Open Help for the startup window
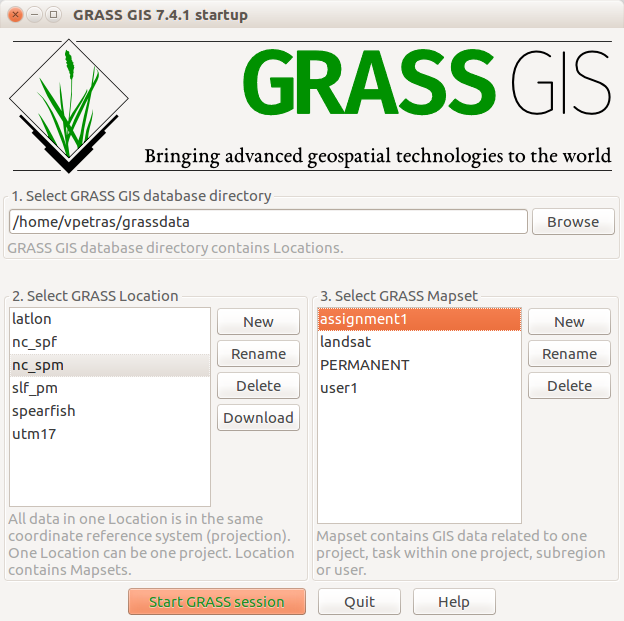This screenshot has height=621, width=624. pyautogui.click(x=454, y=602)
